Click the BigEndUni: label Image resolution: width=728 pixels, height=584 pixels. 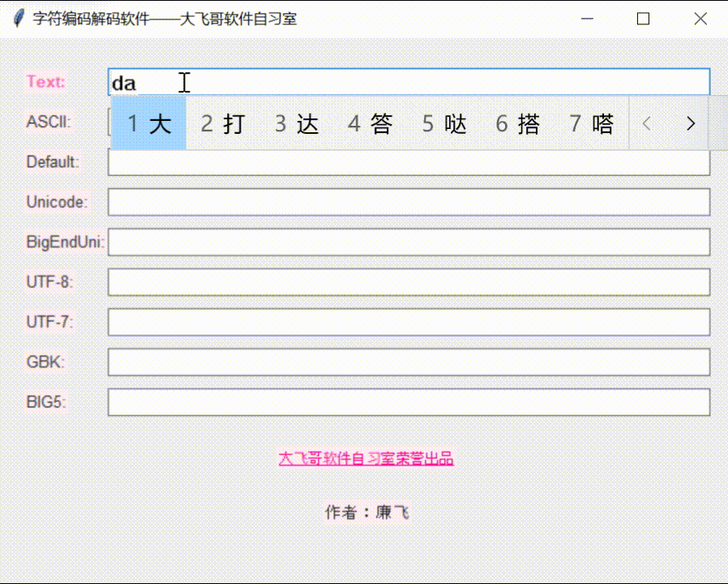tap(66, 242)
